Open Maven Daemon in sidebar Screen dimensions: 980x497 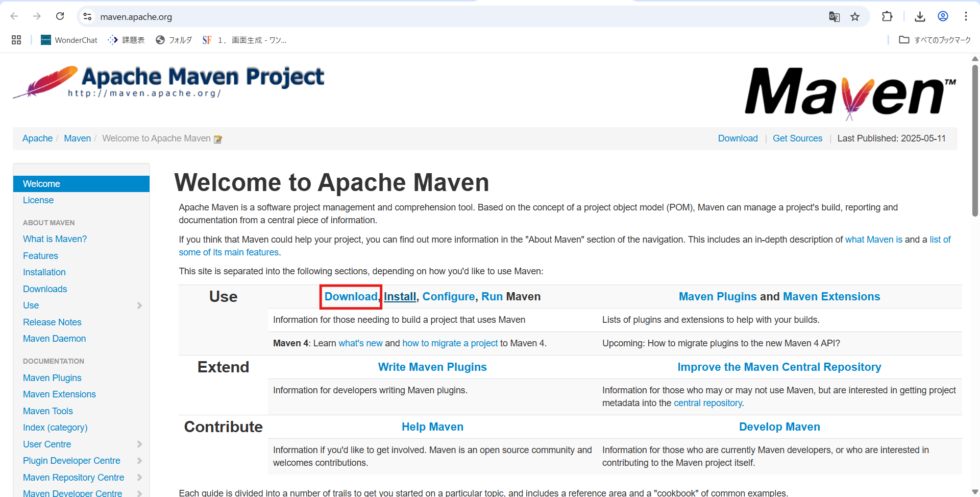tap(54, 339)
